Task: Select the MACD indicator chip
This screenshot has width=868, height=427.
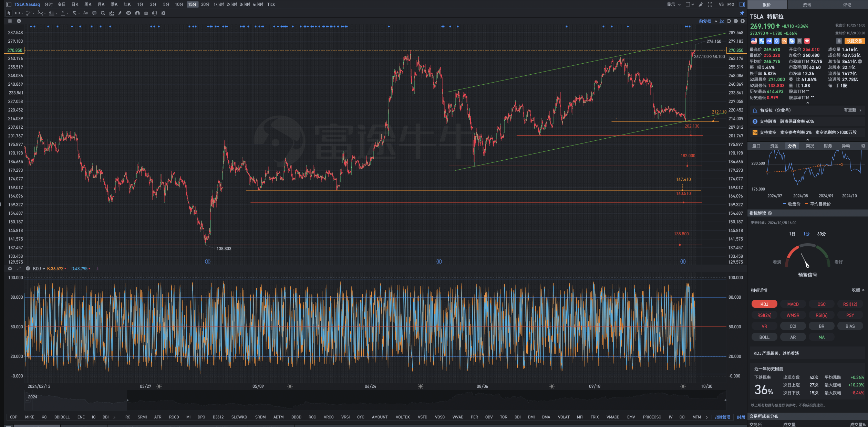Action: [x=793, y=304]
